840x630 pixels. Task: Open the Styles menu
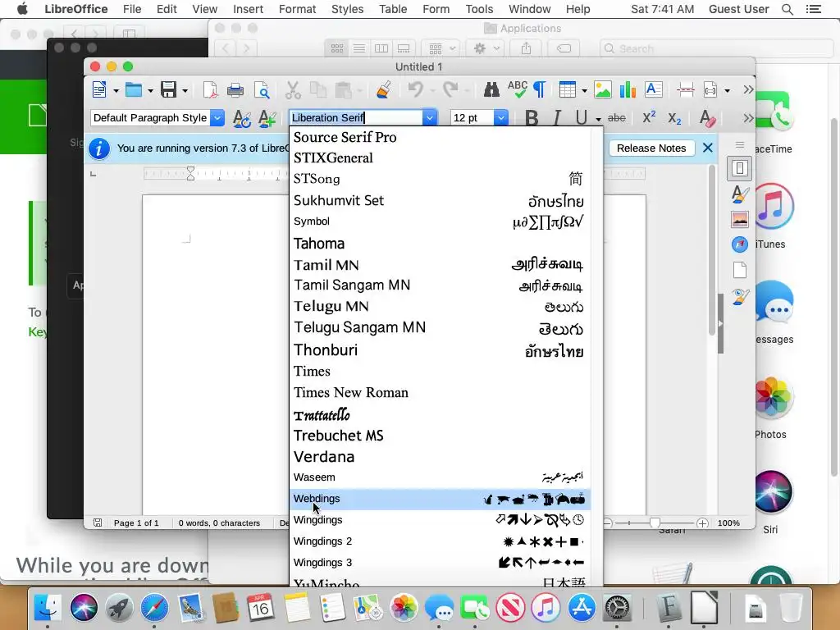(x=347, y=9)
